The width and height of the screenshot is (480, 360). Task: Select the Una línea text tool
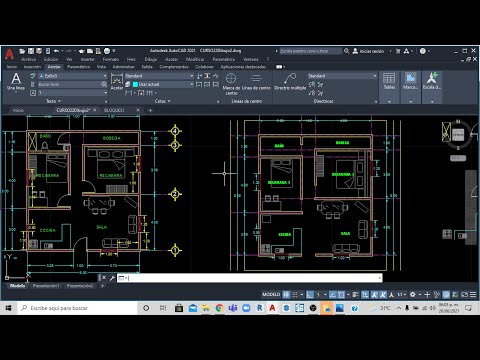[x=16, y=82]
